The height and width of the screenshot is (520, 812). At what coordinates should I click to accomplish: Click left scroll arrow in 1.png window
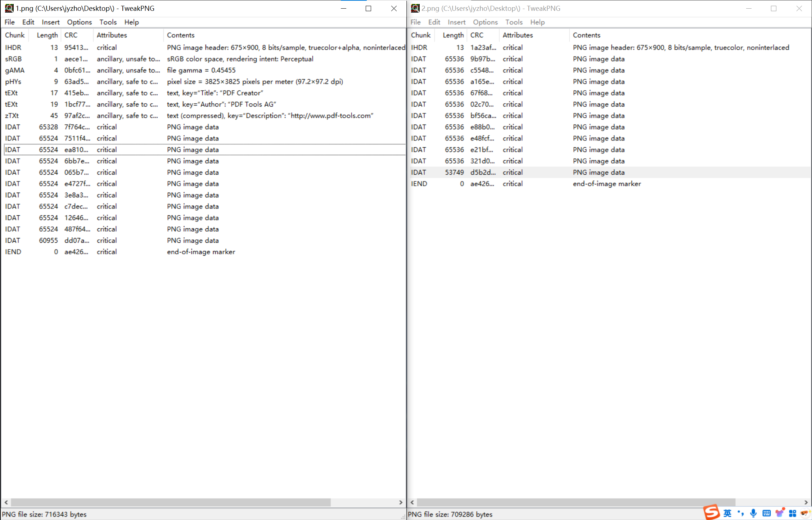(x=6, y=502)
